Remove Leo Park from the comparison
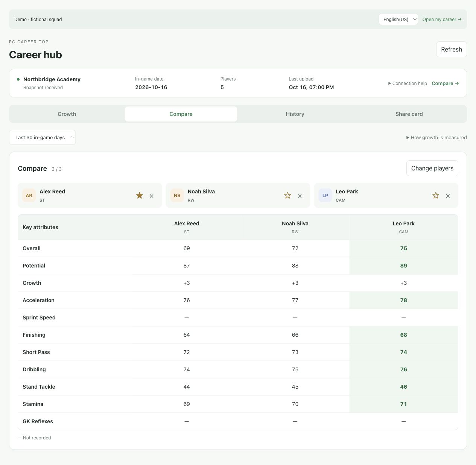This screenshot has height=465, width=476. [x=448, y=196]
